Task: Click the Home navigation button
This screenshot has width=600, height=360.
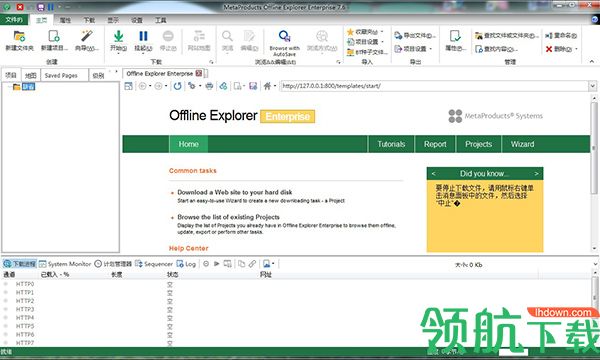Action: (x=188, y=144)
